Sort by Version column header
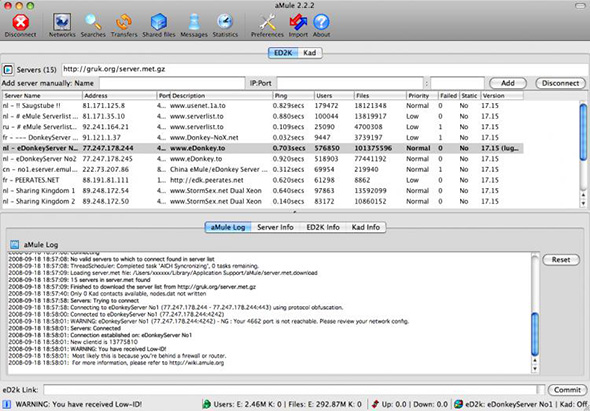Screen dimensions: 590x411 click(501, 96)
